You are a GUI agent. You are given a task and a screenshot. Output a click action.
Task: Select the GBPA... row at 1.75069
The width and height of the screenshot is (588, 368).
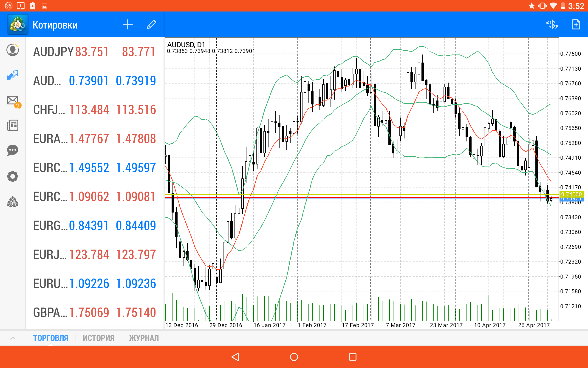point(95,312)
